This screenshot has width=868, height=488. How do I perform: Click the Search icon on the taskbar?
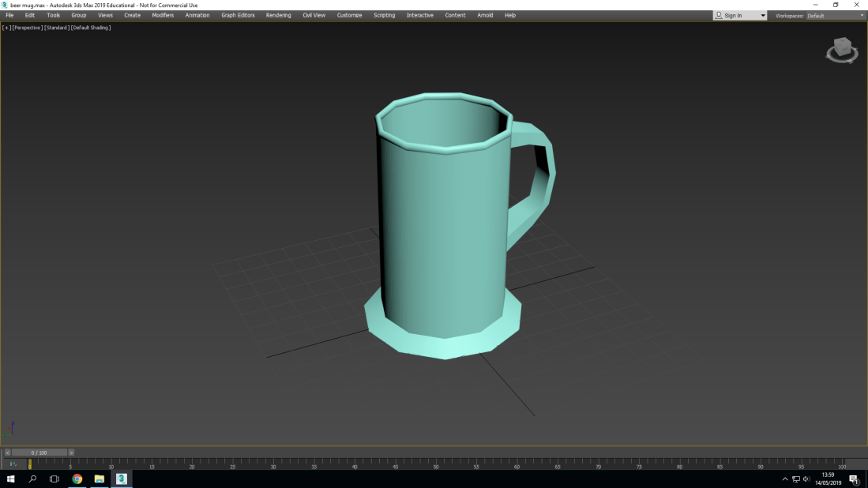pyautogui.click(x=32, y=479)
